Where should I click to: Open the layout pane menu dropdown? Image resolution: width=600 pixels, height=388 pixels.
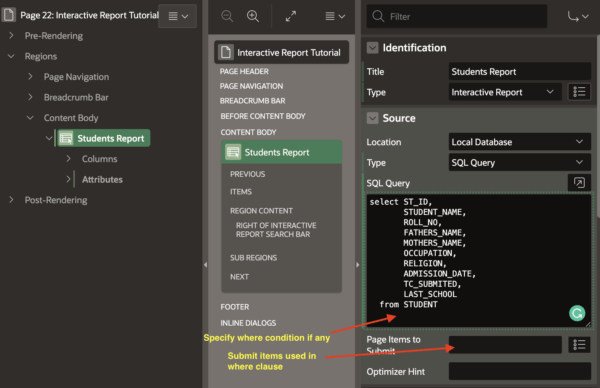[335, 16]
